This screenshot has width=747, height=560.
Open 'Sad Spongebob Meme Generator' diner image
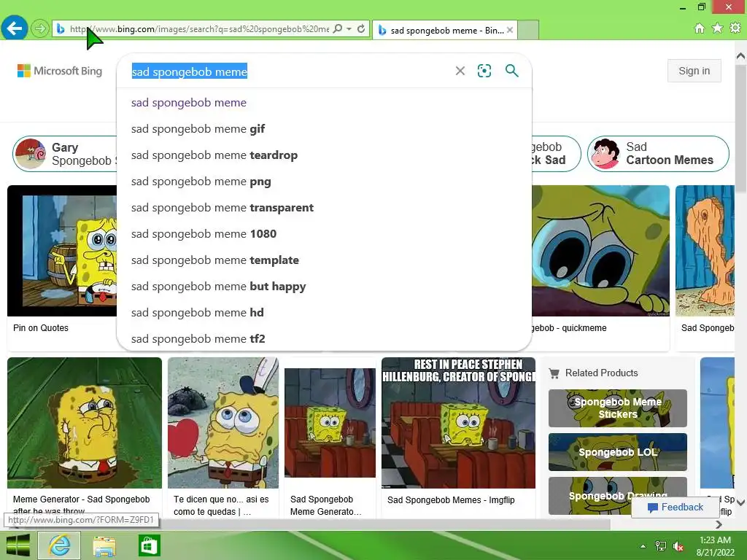[x=330, y=423]
